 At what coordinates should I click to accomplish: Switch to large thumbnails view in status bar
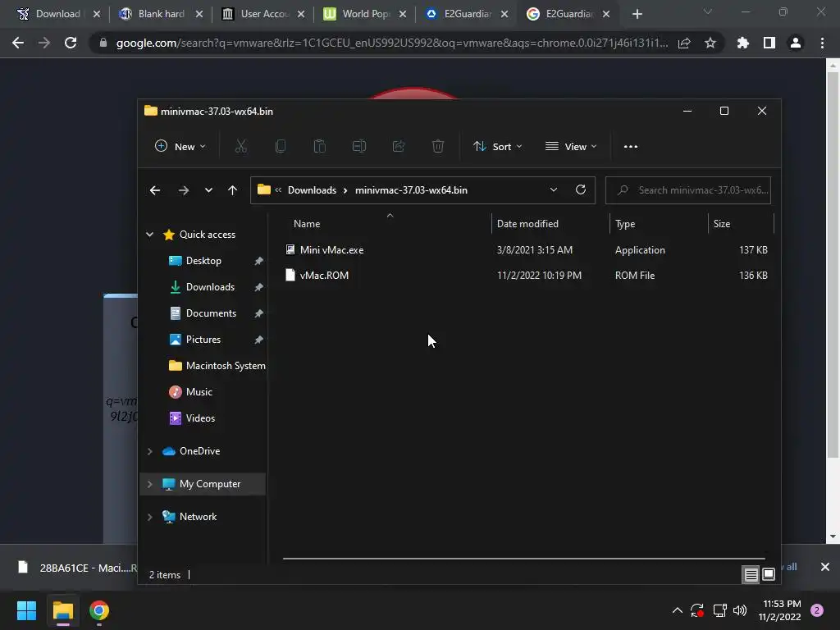[x=768, y=574]
